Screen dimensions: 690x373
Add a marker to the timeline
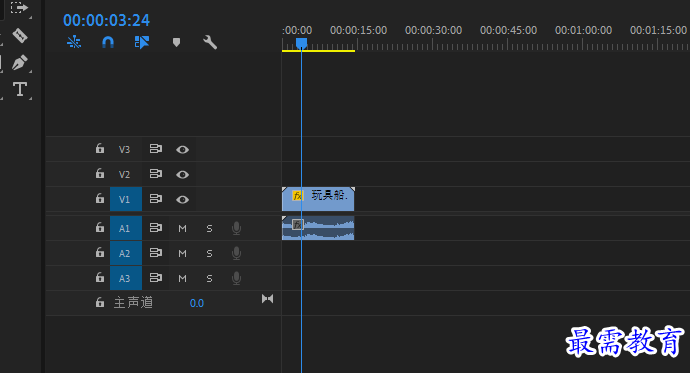coord(176,42)
